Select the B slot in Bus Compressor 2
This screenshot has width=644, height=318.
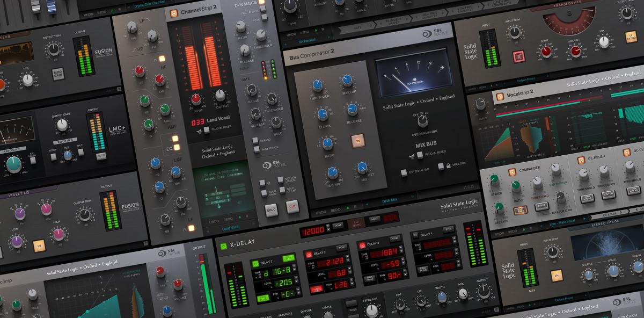click(356, 206)
